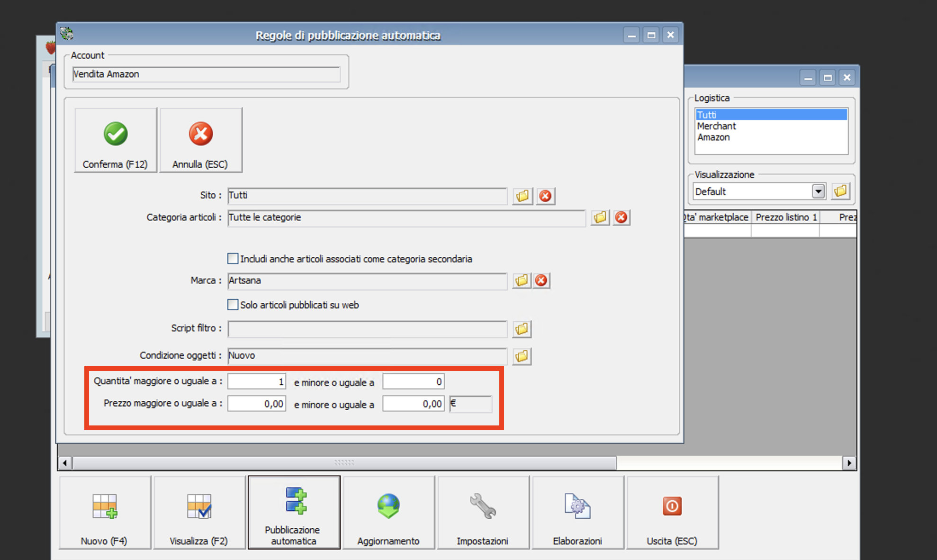
Task: Open Condizione oggetti folder icon
Action: (x=522, y=356)
